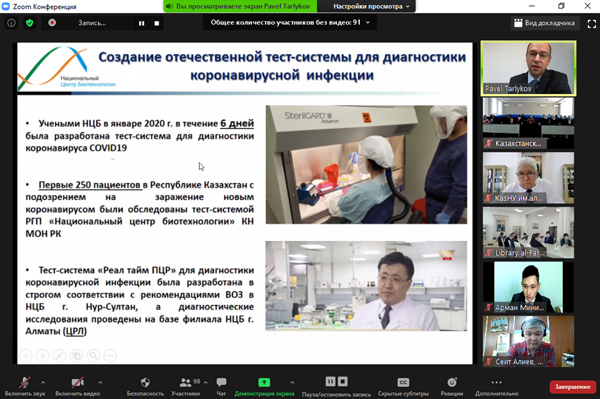Click the Национальный Центр Биотехнологии logo
600x399 pixels.
tap(66, 68)
